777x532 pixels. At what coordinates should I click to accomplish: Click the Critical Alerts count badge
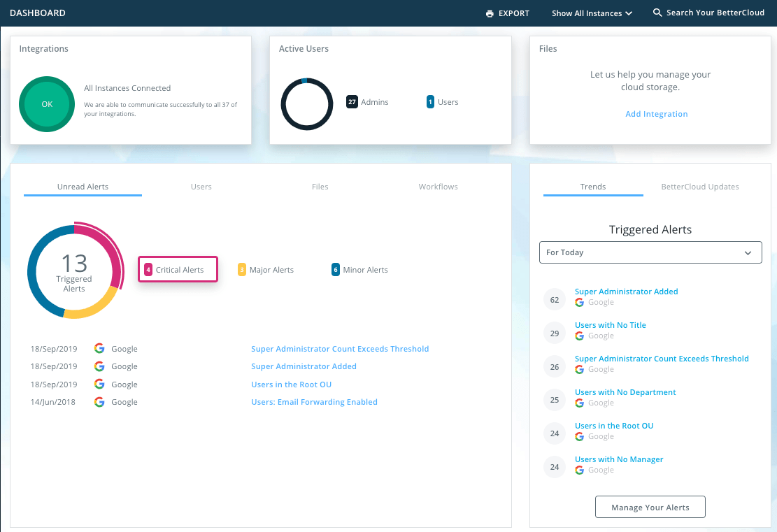[148, 268]
